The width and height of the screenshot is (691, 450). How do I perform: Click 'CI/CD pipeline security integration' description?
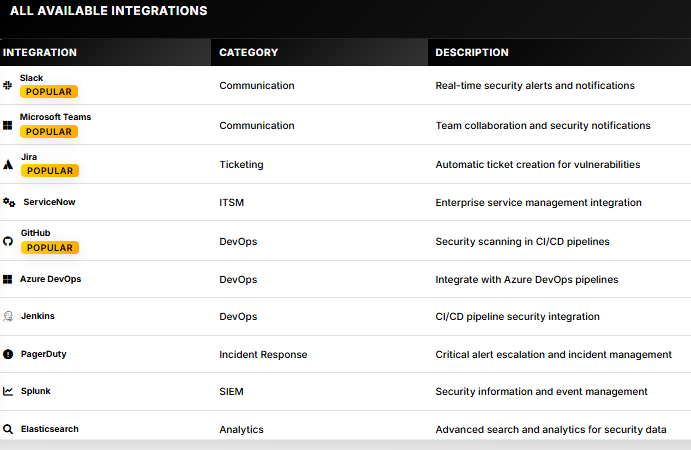click(517, 316)
